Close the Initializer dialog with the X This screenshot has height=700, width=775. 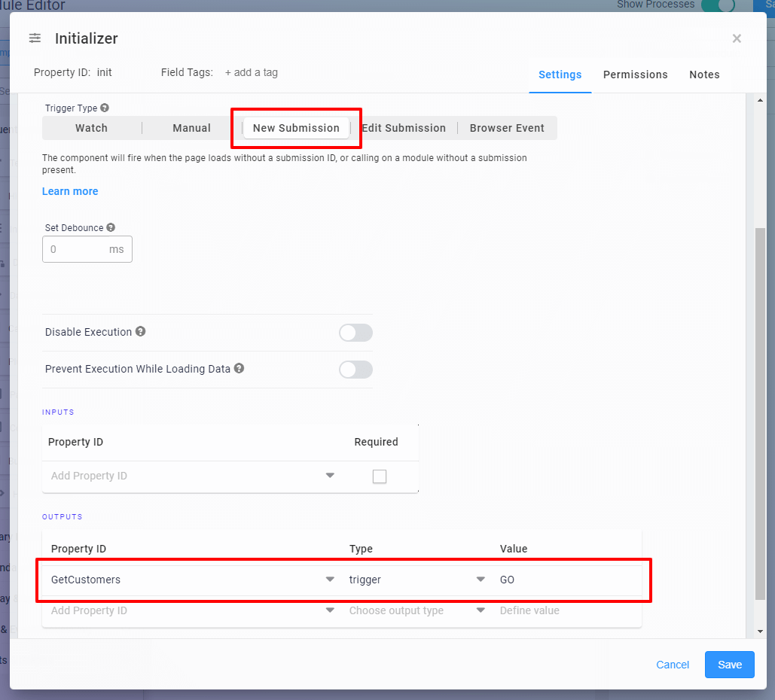[737, 38]
